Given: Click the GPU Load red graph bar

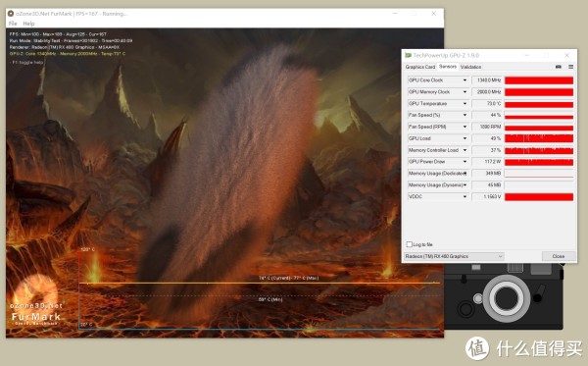Looking at the screenshot, I should 539,138.
